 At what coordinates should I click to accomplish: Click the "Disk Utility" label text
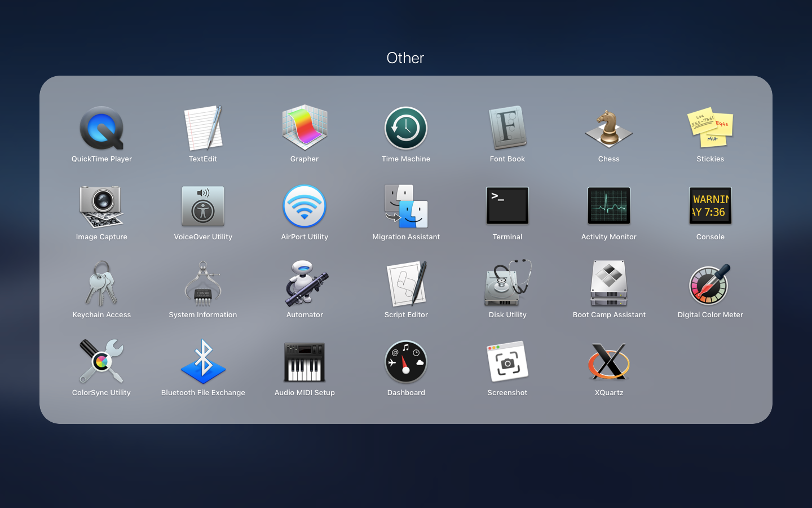(507, 315)
